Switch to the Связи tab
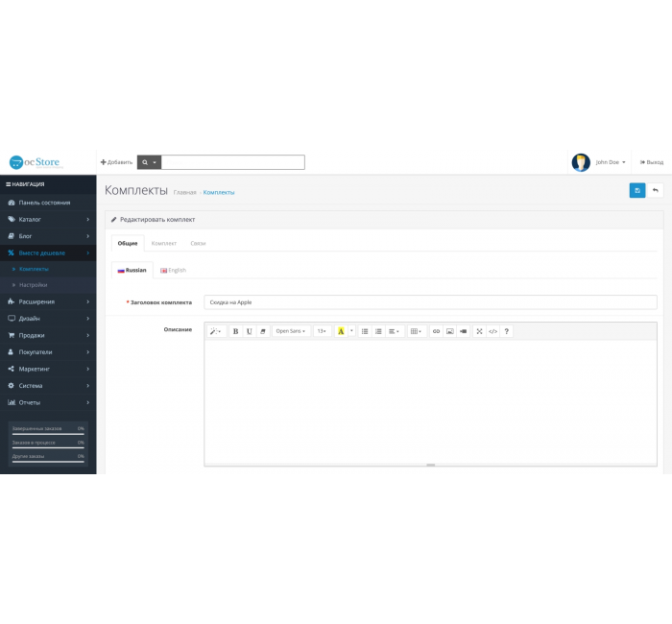Image resolution: width=672 pixels, height=624 pixels. 198,243
